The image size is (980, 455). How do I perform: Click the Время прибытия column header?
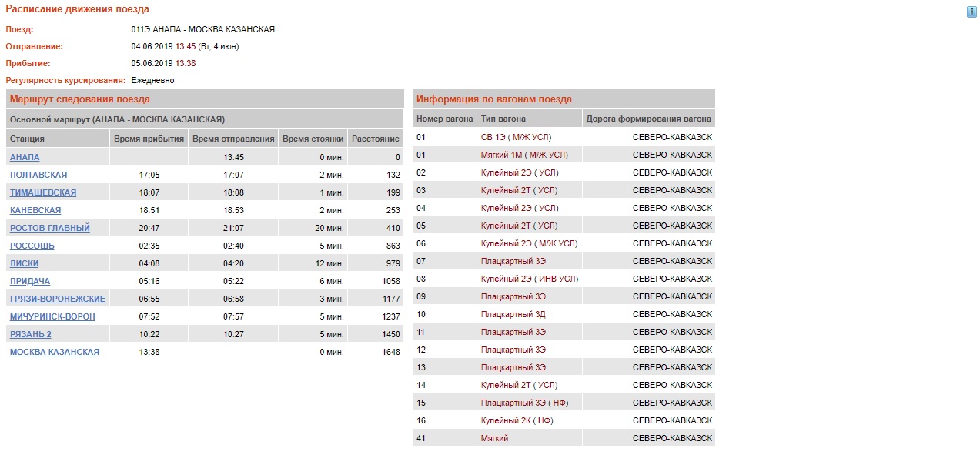coord(149,139)
